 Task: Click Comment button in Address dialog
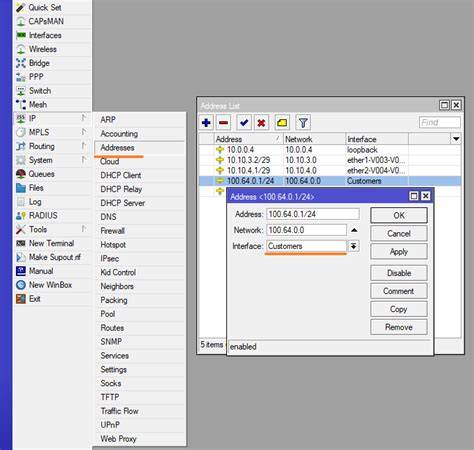[399, 291]
